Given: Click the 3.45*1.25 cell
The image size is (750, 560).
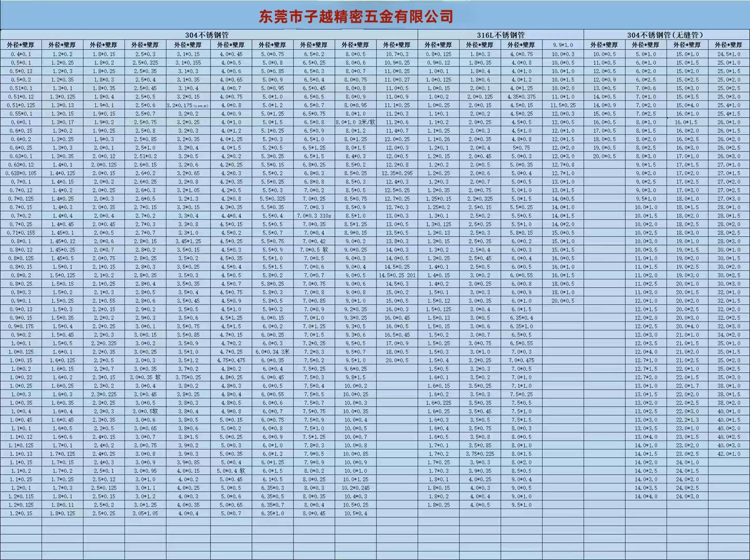Looking at the screenshot, I should pyautogui.click(x=188, y=241).
